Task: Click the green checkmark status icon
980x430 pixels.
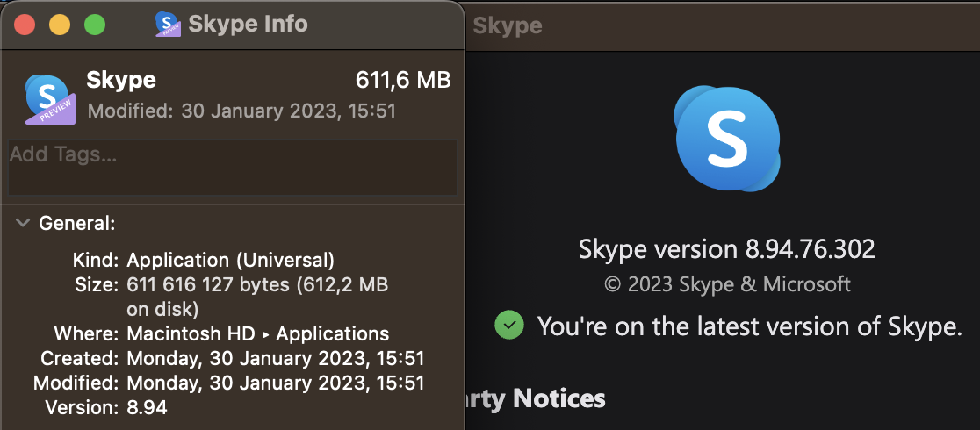Action: (508, 326)
